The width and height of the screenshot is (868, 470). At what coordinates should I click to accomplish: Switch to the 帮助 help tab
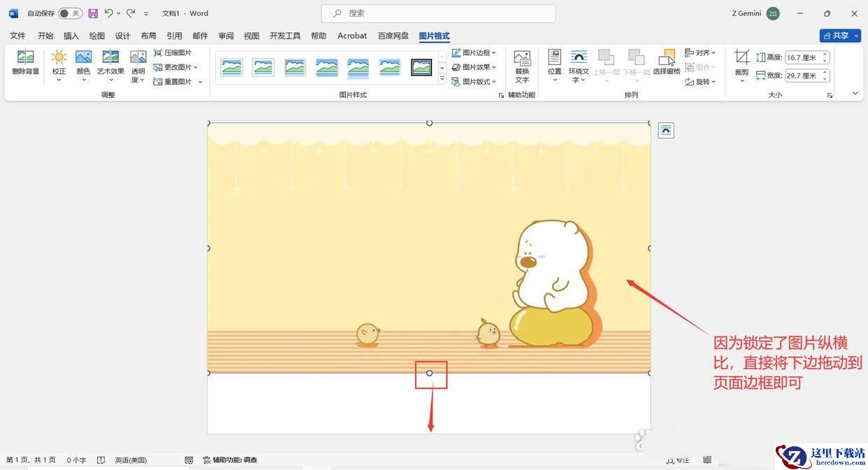point(319,36)
